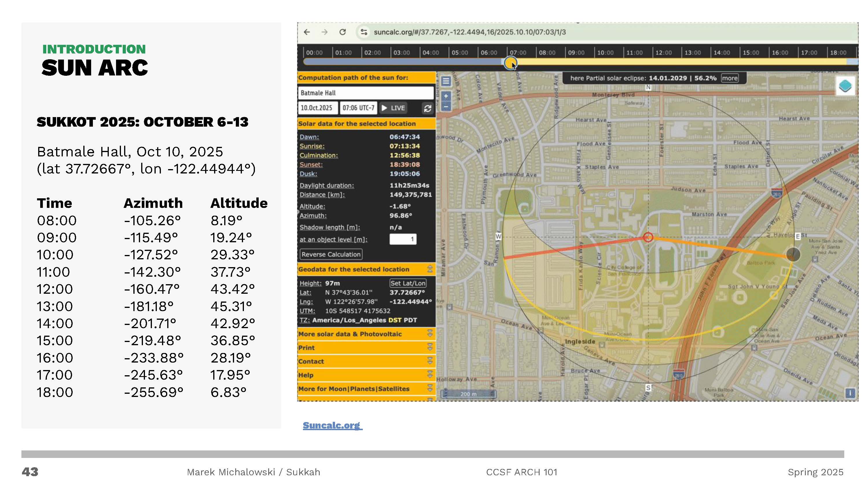Expand the Print section
The image size is (868, 488).
point(430,347)
